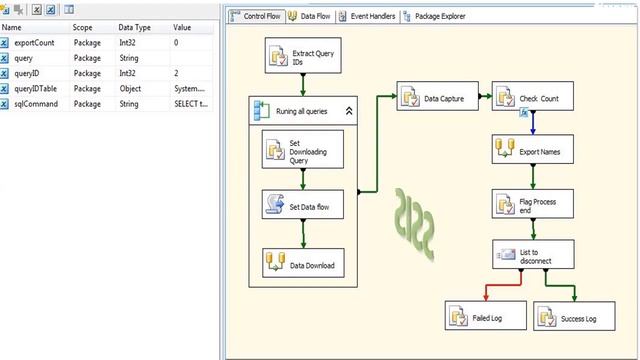
Task: Select the green connector into Data Capture
Action: (x=377, y=144)
